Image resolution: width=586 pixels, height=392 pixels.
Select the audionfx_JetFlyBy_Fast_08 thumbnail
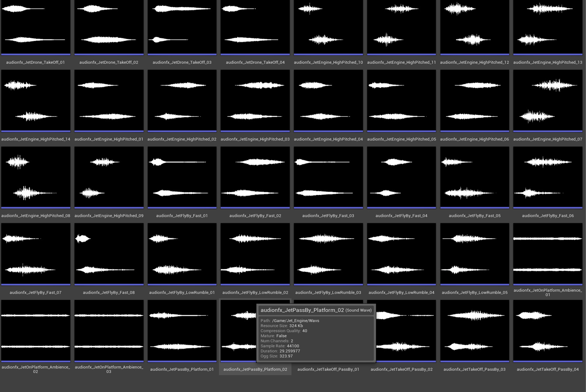pos(109,254)
